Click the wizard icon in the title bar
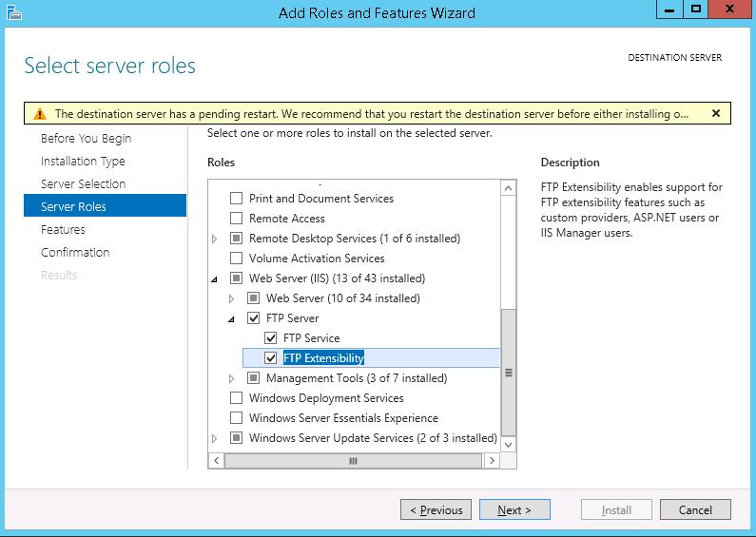This screenshot has width=756, height=537. coord(12,12)
